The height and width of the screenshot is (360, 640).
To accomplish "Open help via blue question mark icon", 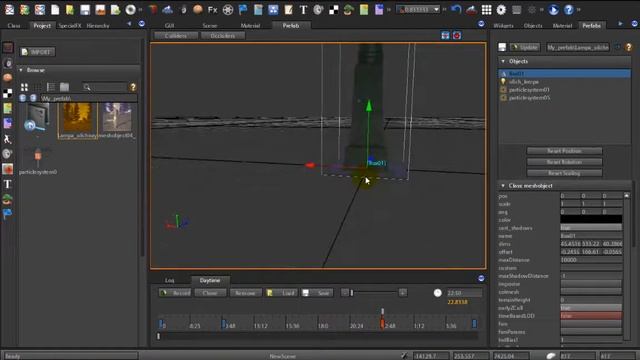I will [x=569, y=9].
